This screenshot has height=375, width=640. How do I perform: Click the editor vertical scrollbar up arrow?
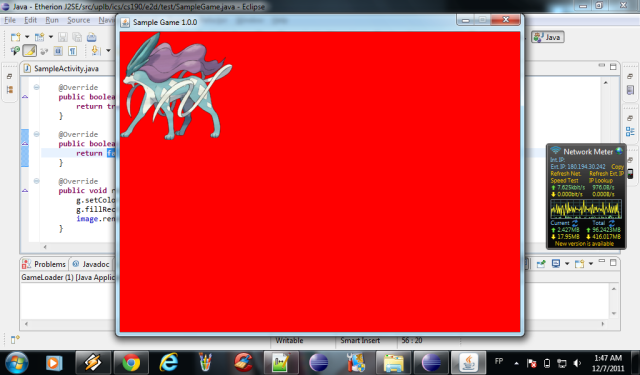[x=605, y=83]
